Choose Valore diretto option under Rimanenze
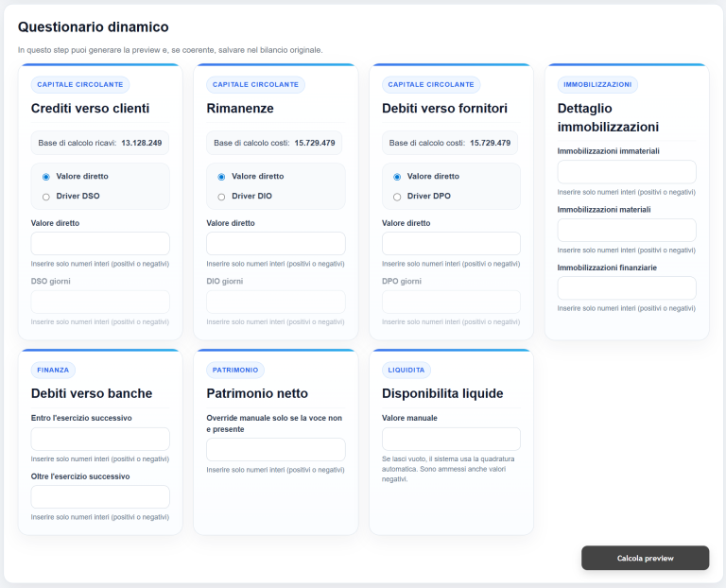Screen dimensions: 726x588 pyautogui.click(x=221, y=177)
